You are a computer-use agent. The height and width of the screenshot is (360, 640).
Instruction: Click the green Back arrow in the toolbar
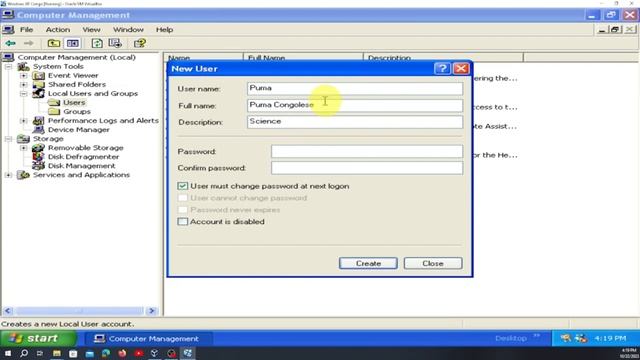[x=10, y=43]
